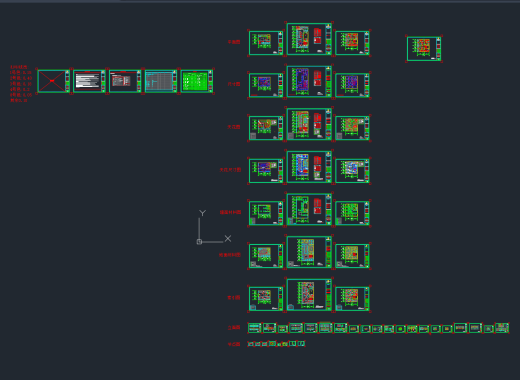Screen dimensions: 520x380
Task: Select the design notes sheet with white text lines
Action: 89,81
